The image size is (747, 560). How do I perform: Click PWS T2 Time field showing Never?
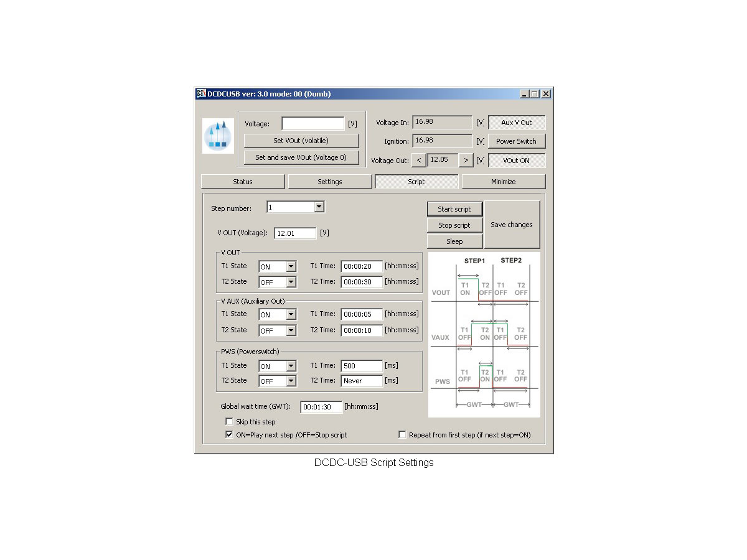[x=362, y=381]
